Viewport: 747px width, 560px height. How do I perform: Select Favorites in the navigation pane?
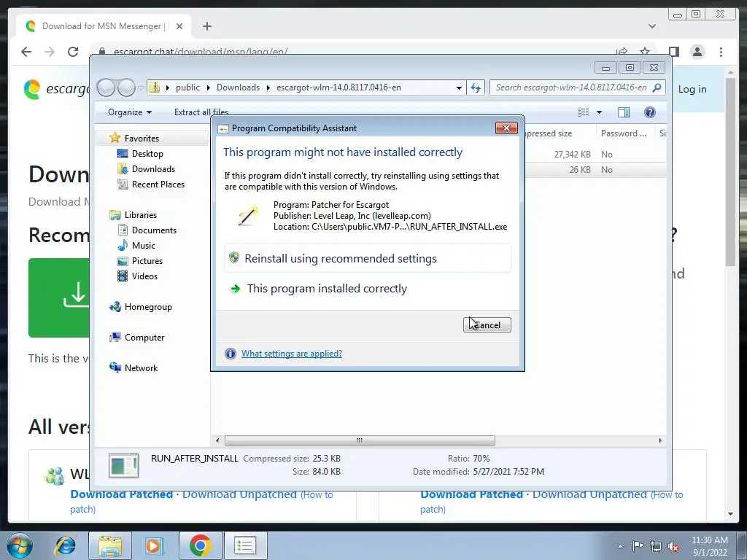click(142, 138)
